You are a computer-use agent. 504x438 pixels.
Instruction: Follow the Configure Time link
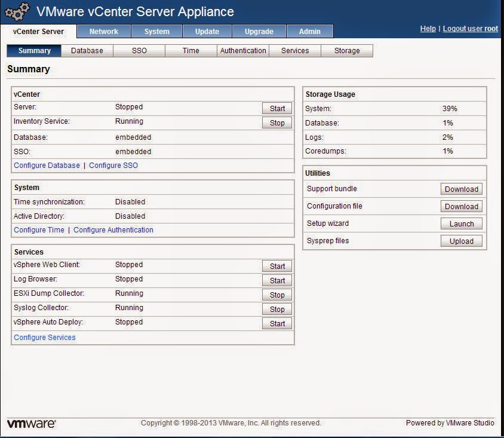[x=39, y=230]
